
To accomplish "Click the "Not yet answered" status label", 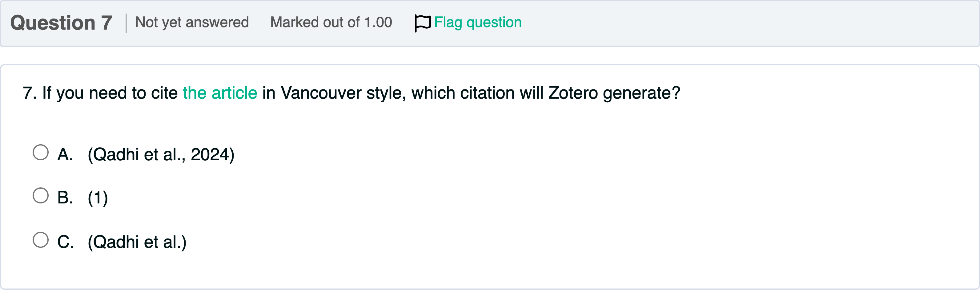I will click(x=192, y=23).
